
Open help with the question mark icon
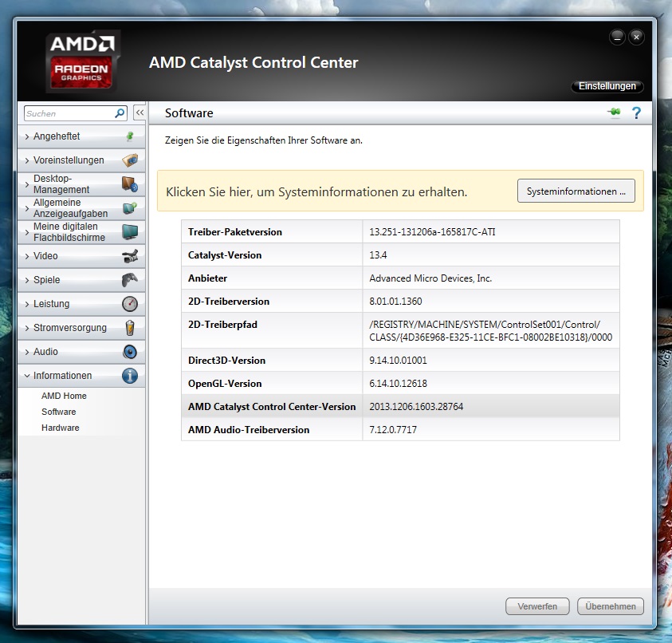636,112
